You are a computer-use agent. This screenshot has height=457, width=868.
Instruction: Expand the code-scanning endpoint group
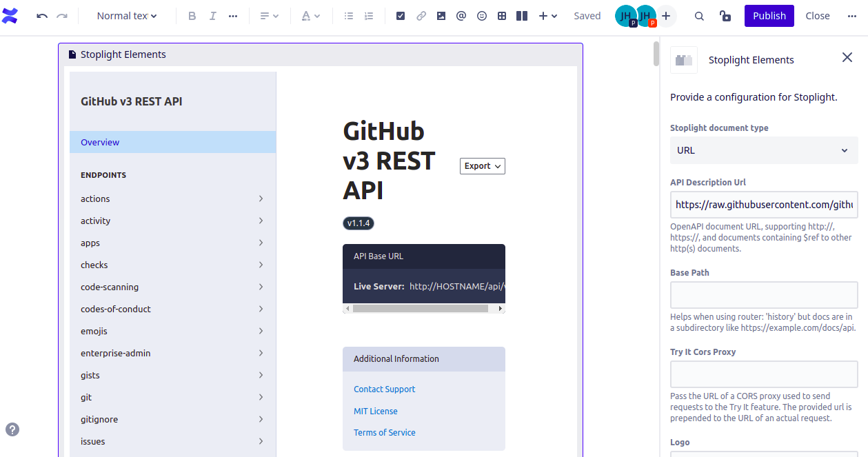click(172, 287)
